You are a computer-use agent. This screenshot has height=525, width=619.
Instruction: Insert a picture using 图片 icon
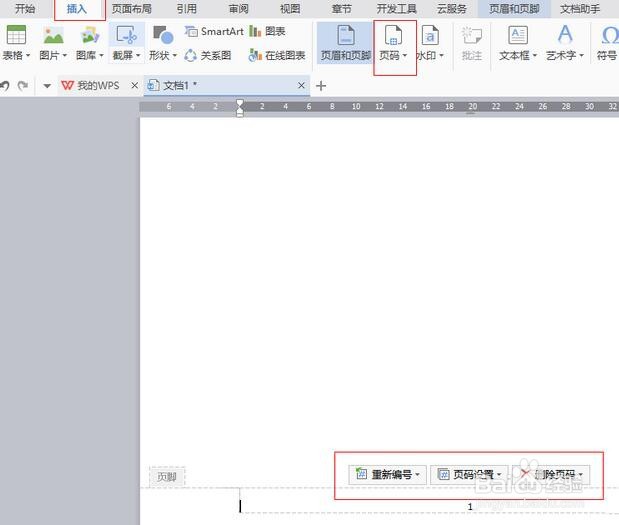[x=53, y=35]
